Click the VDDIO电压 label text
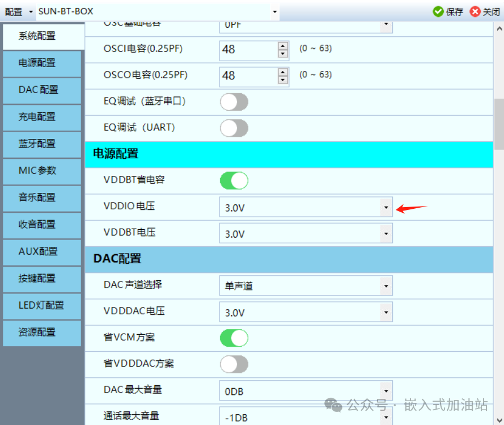 click(129, 206)
